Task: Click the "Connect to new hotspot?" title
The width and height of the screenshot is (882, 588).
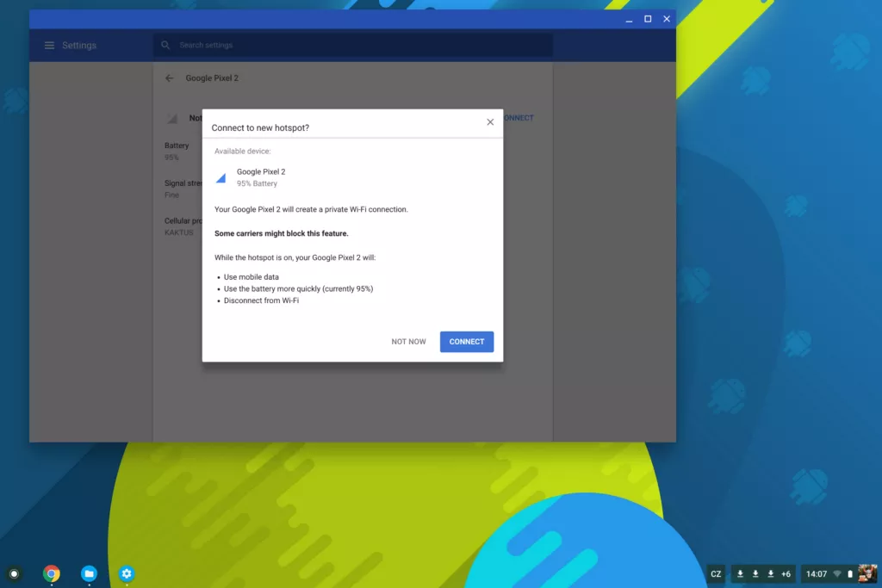Action: click(x=260, y=127)
